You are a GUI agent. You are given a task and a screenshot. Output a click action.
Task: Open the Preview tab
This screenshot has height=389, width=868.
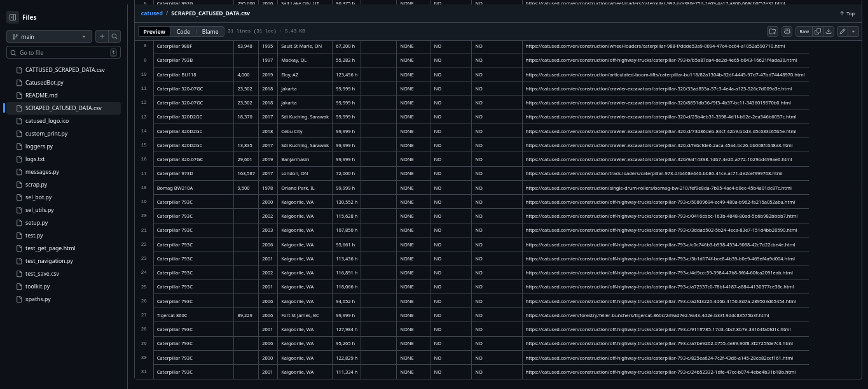[154, 31]
